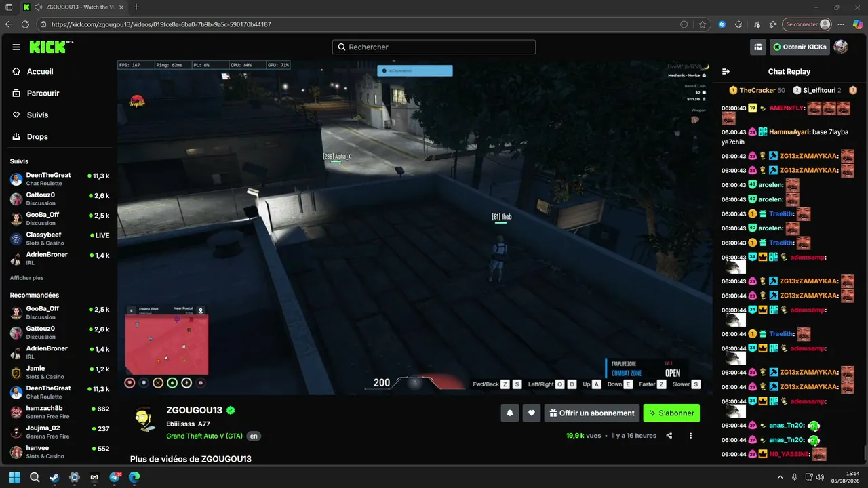
Task: Open Classybeef live channel in Suivis
Action: pos(60,239)
